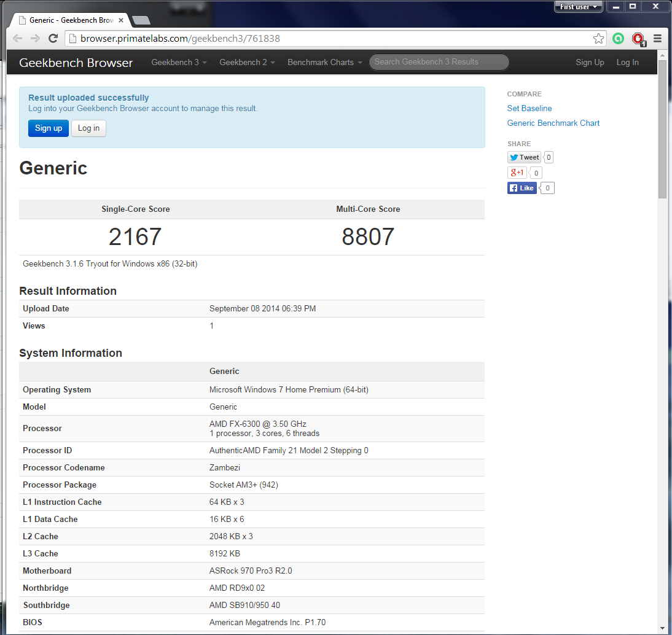This screenshot has width=672, height=635.
Task: Click the blue Sign up button
Action: (49, 128)
